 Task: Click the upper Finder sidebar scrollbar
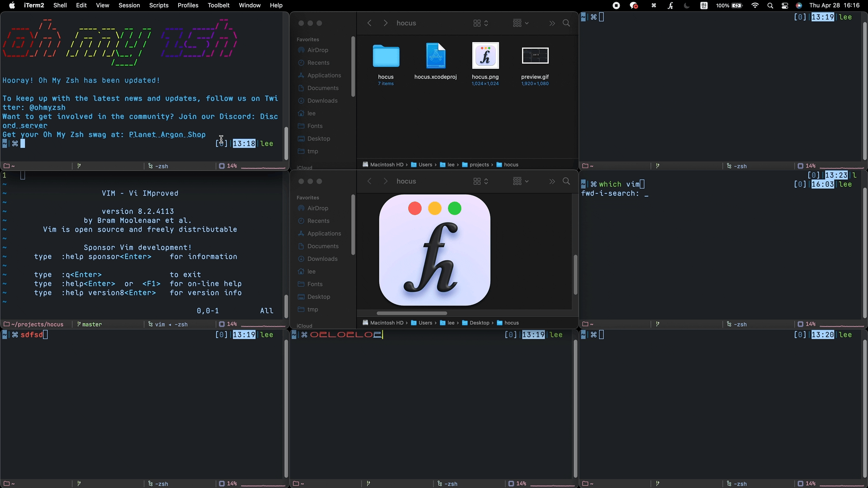[353, 66]
